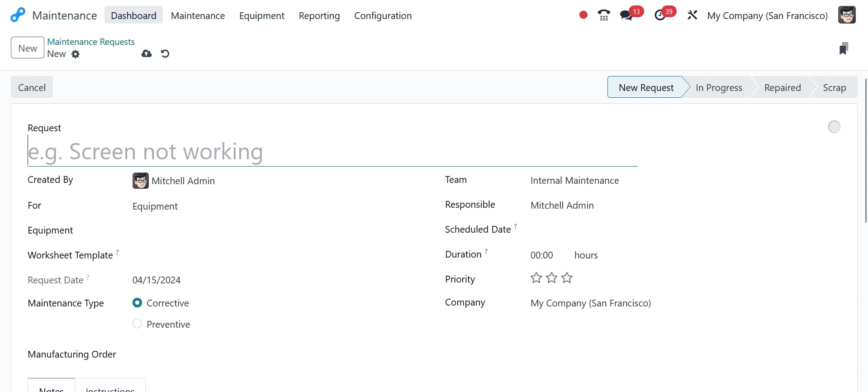Select Corrective maintenance type
Image resolution: width=868 pixels, height=392 pixels.
(138, 302)
